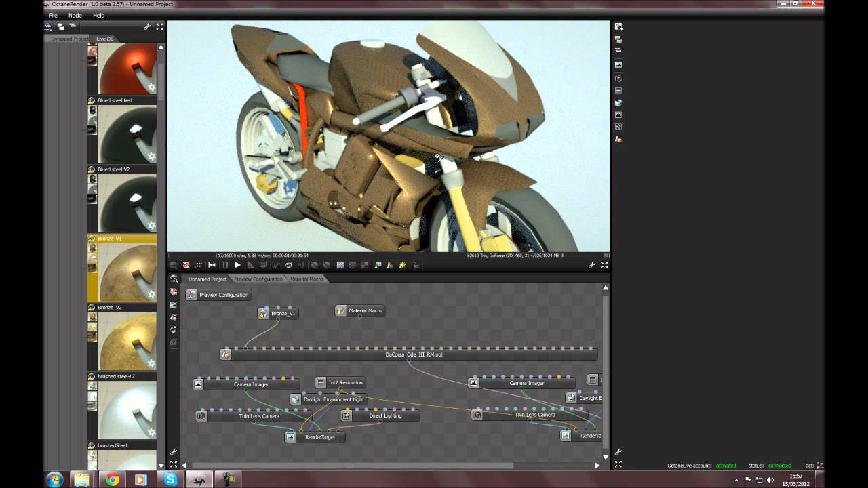Click the image preview icon in inspector toolbar

[x=618, y=65]
